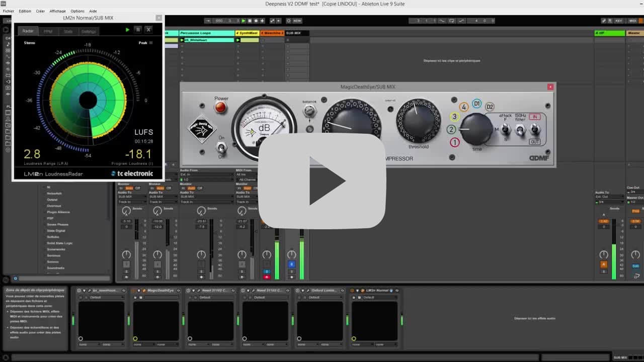Click the tc electronic logo
Image resolution: width=644 pixels, height=362 pixels.
pos(132,173)
